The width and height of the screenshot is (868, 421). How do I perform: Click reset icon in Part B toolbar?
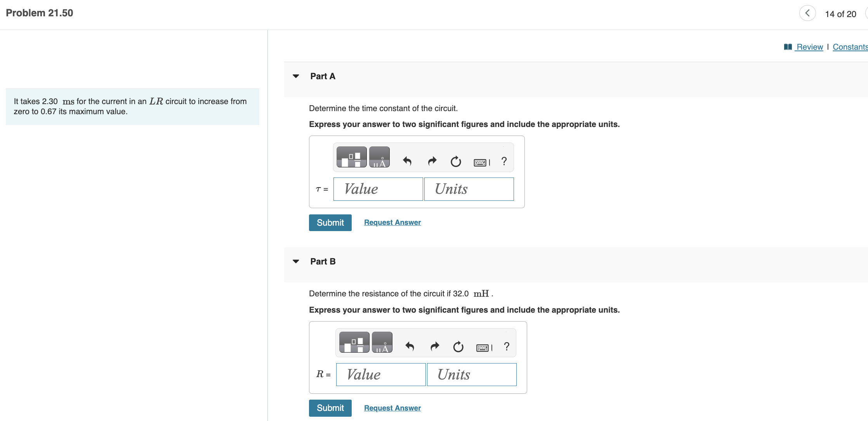(x=458, y=346)
